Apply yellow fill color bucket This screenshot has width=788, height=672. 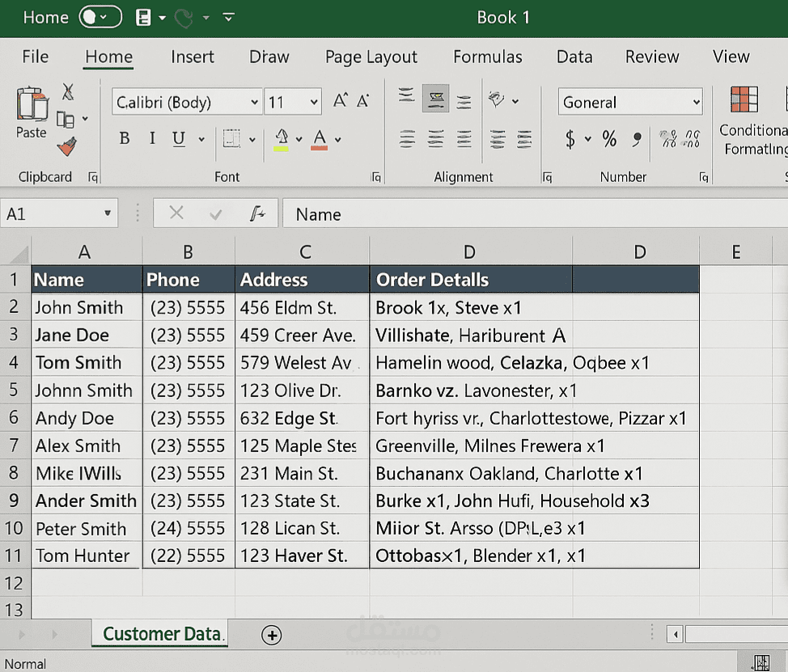pos(282,140)
